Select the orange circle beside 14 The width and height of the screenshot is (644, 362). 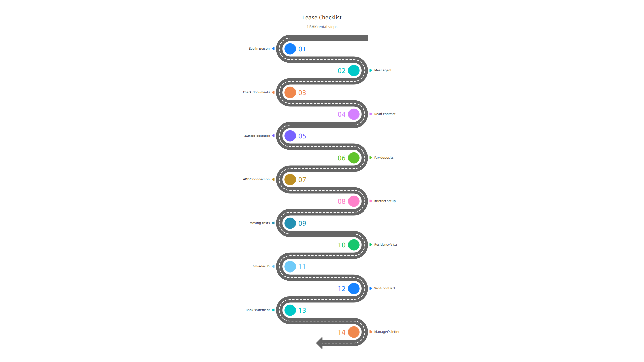click(x=354, y=332)
